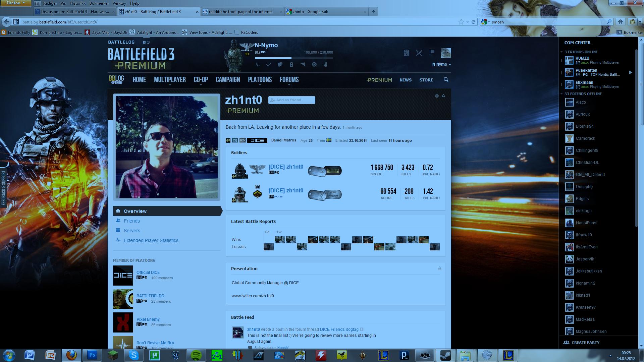Launch Minecraft from the taskbar
This screenshot has height=362, width=644.
(113, 355)
